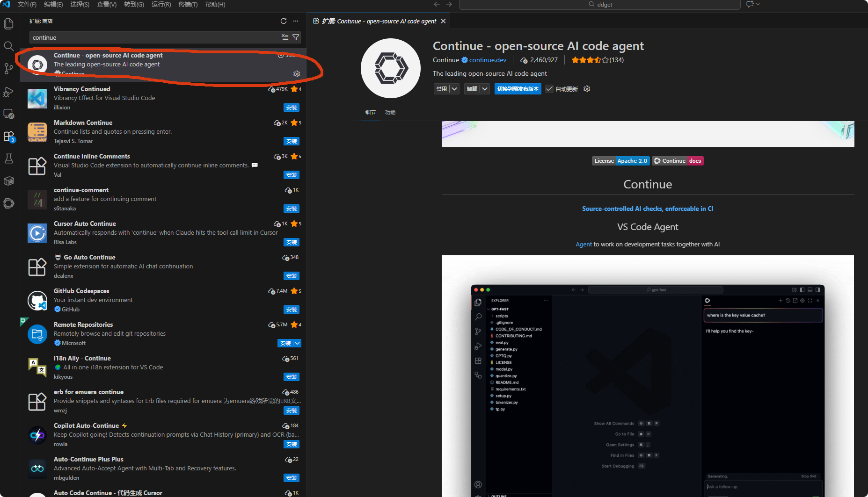Screen dimensions: 868x497
Task: Select the Vibrancy Continued extension icon
Action: 37,99
